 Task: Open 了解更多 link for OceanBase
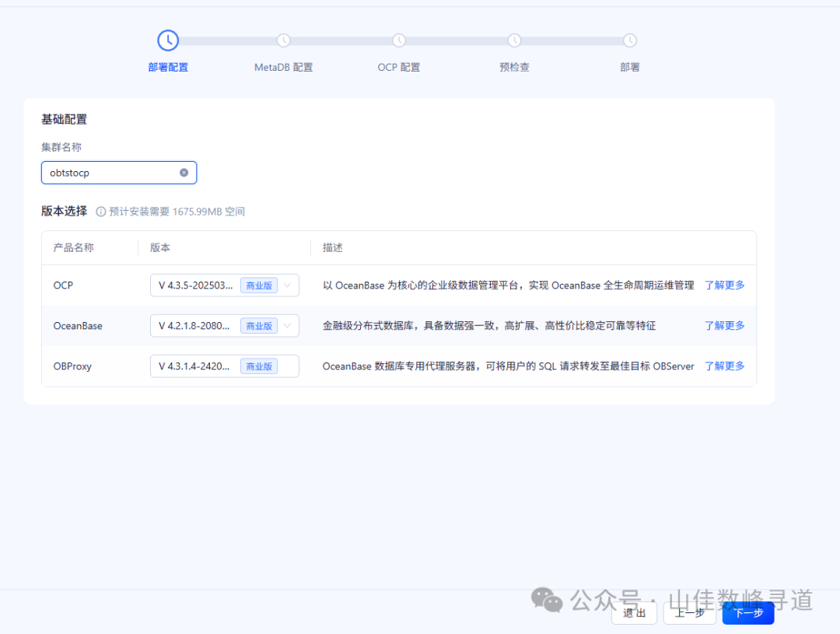(724, 326)
